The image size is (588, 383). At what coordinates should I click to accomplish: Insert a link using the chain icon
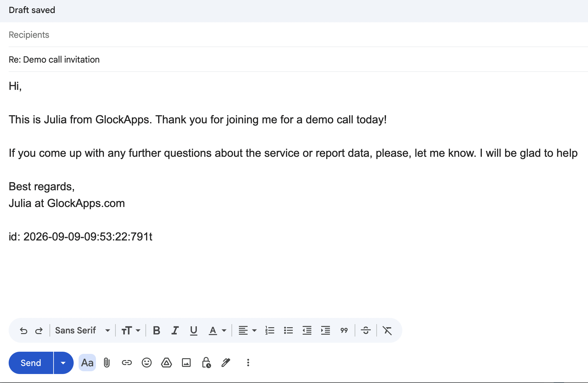click(127, 363)
